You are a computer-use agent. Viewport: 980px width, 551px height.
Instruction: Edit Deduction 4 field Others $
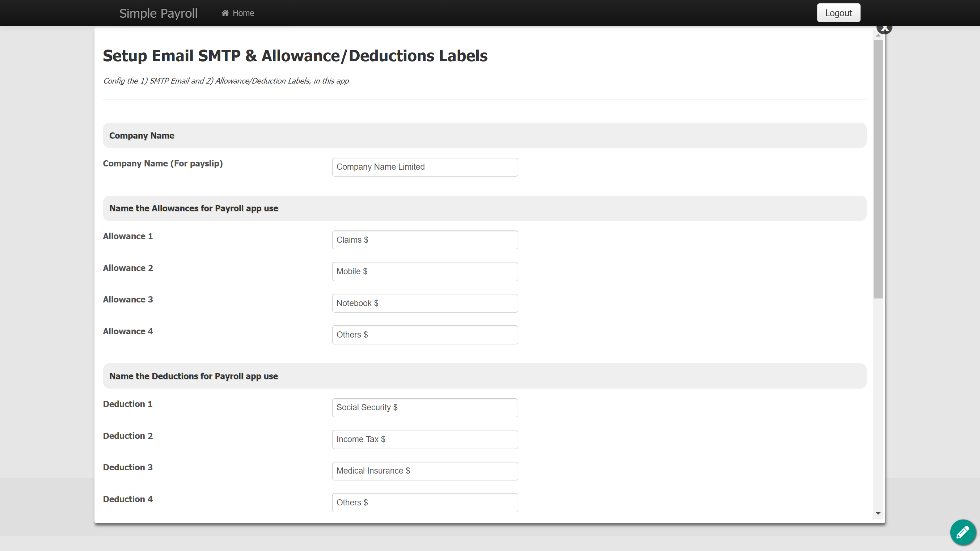click(x=425, y=503)
